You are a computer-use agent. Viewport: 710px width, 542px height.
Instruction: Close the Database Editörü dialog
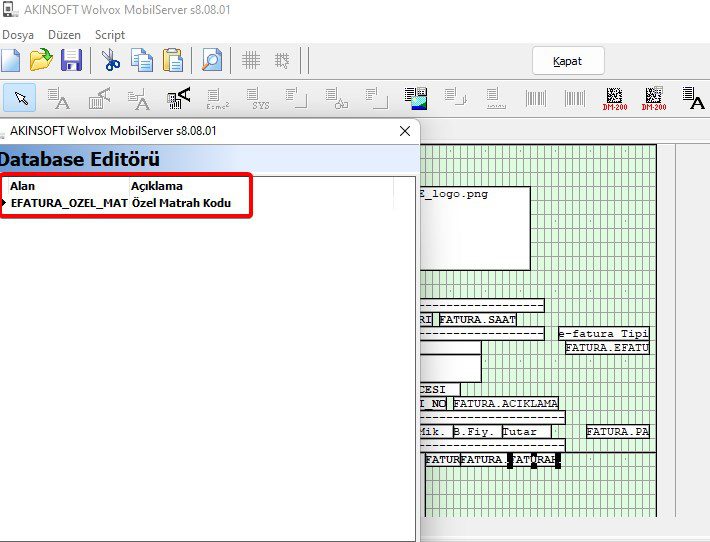(405, 131)
